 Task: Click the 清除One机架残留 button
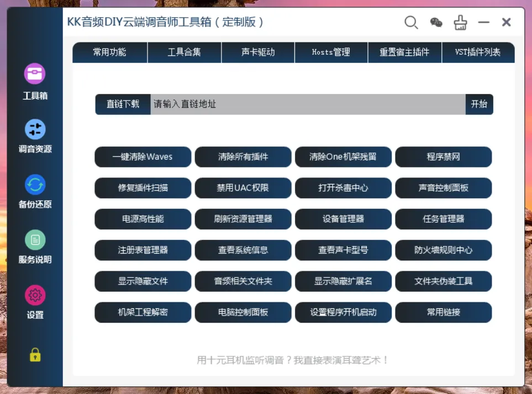tap(343, 157)
